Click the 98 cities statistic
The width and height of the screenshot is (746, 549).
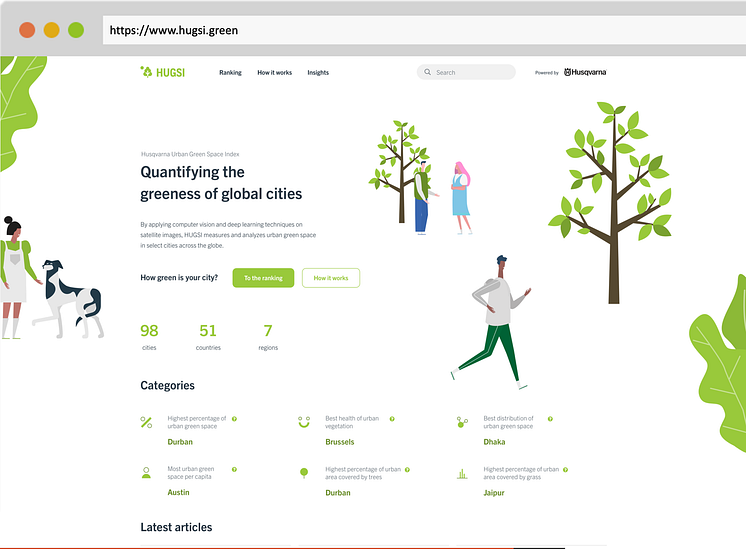[x=149, y=336]
